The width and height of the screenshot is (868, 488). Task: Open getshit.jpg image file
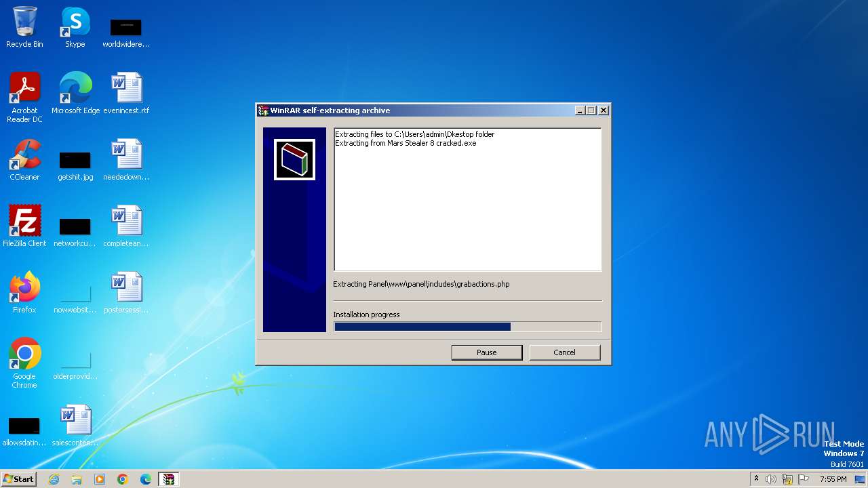[x=75, y=165]
